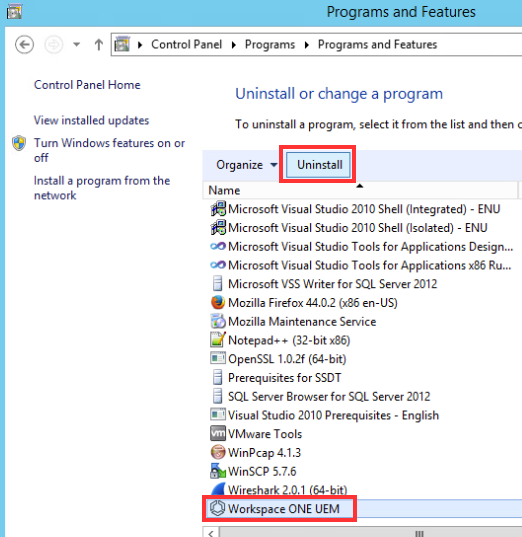Click the Mozilla Maintenance Service icon
Viewport: 522px width, 537px height.
pyautogui.click(x=218, y=321)
